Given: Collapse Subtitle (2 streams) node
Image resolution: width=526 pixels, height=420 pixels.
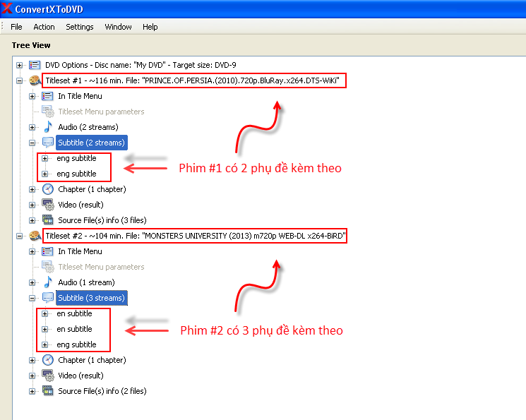Looking at the screenshot, I should pos(32,143).
